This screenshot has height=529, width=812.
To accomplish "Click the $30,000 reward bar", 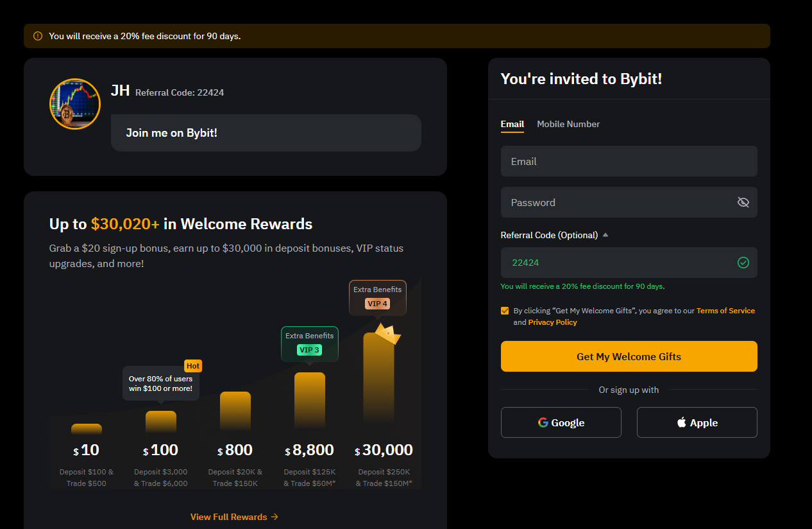I will tap(379, 377).
